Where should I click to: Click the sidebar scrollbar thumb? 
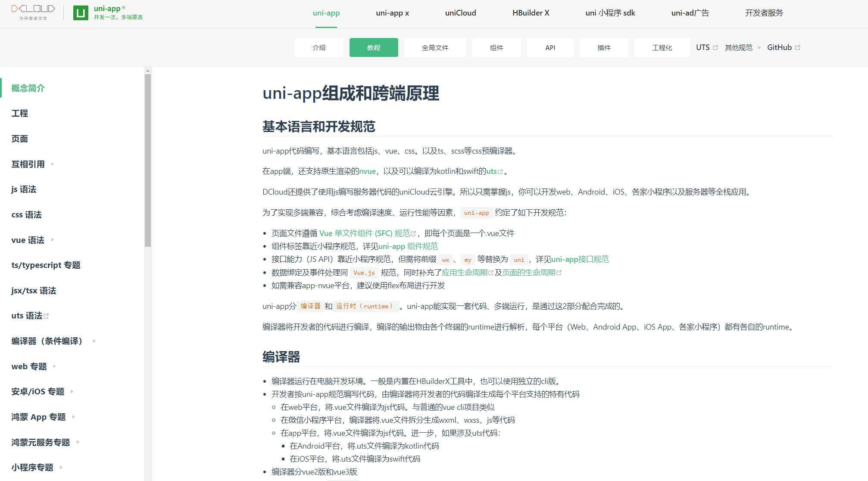[148, 160]
